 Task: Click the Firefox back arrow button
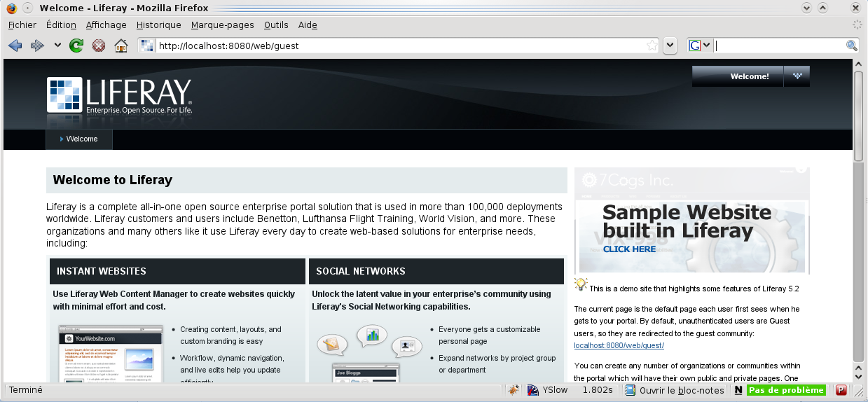pos(15,46)
